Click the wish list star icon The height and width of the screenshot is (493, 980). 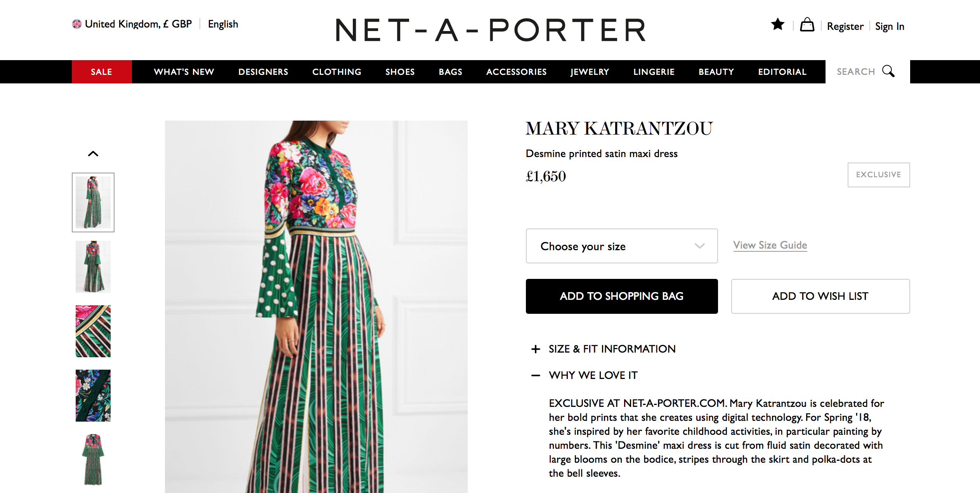point(777,25)
